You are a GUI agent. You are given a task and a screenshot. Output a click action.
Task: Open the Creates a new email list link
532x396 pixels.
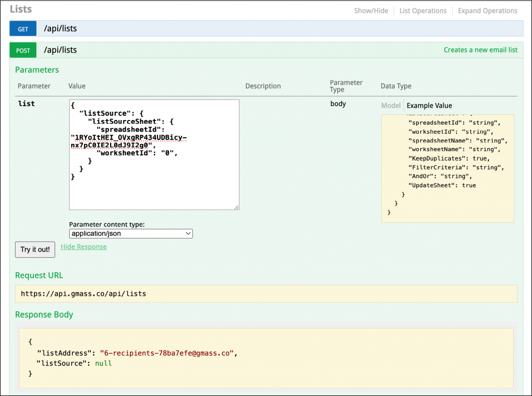point(481,50)
